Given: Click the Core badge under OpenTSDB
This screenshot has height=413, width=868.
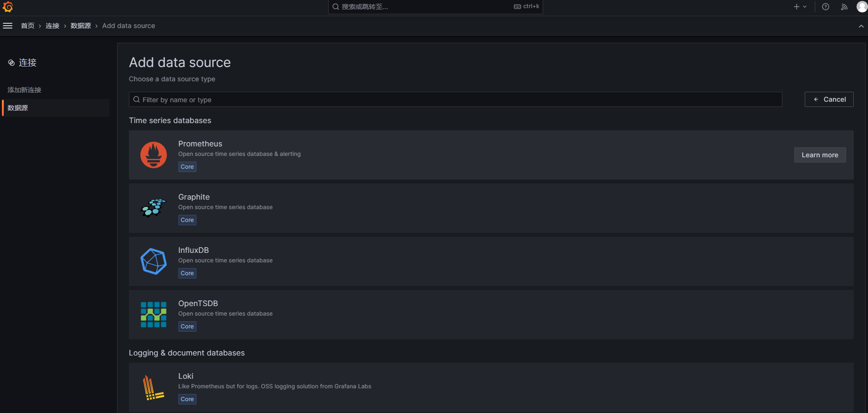Looking at the screenshot, I should tap(187, 327).
